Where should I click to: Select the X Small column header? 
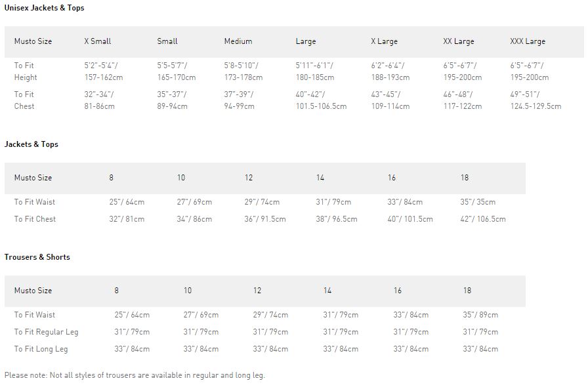click(98, 41)
